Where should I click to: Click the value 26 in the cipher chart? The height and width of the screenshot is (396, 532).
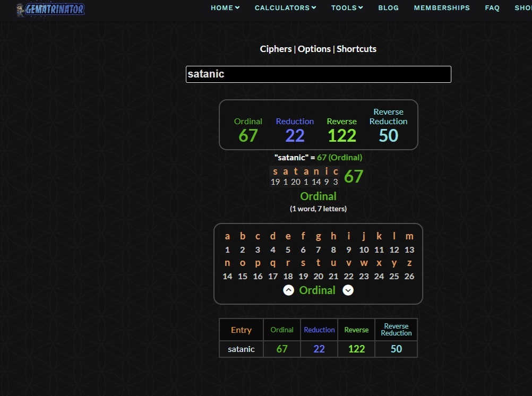(409, 276)
